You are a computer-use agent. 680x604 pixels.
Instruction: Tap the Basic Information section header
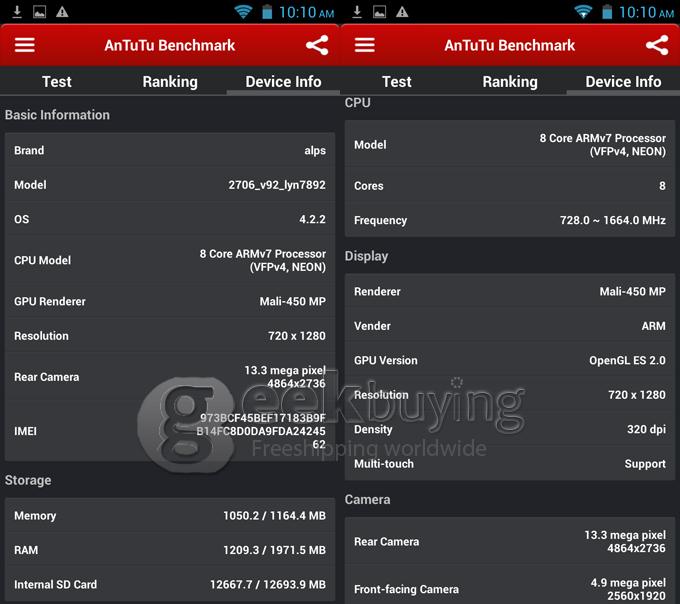pyautogui.click(x=57, y=115)
